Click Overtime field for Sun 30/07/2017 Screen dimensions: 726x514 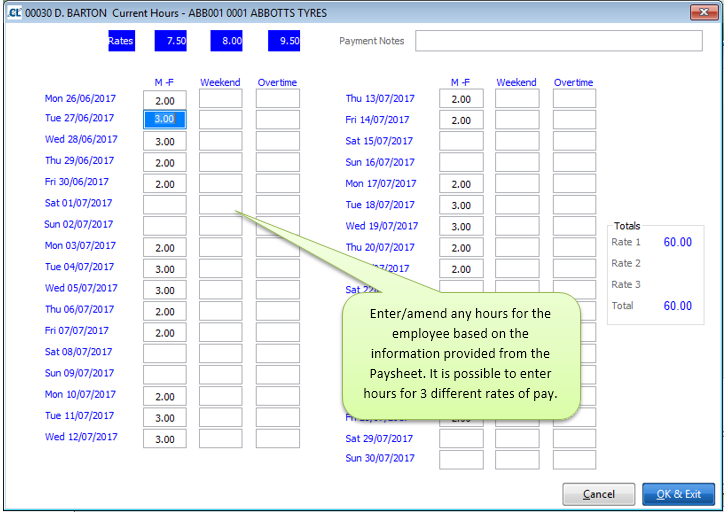click(574, 460)
